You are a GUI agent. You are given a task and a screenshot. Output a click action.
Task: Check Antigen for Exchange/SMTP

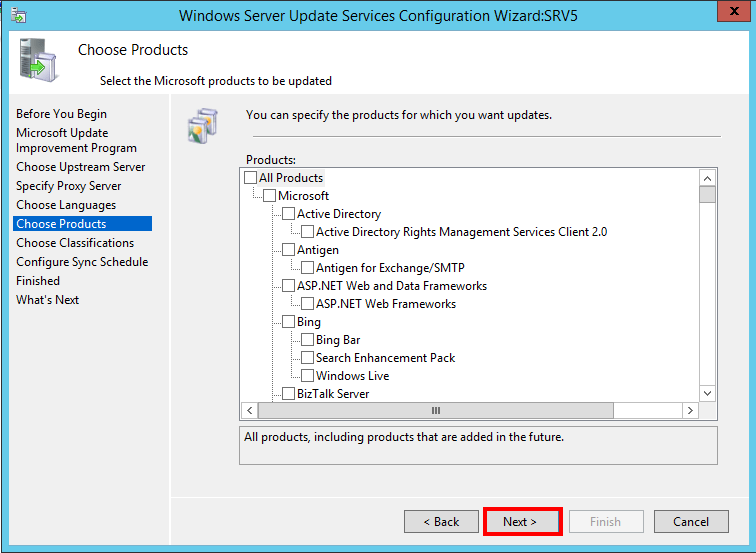(307, 268)
